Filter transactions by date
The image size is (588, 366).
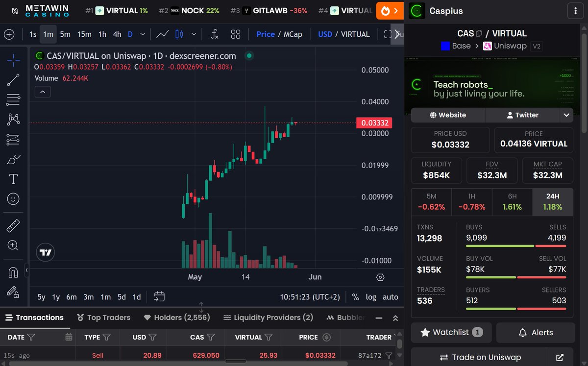pyautogui.click(x=31, y=337)
